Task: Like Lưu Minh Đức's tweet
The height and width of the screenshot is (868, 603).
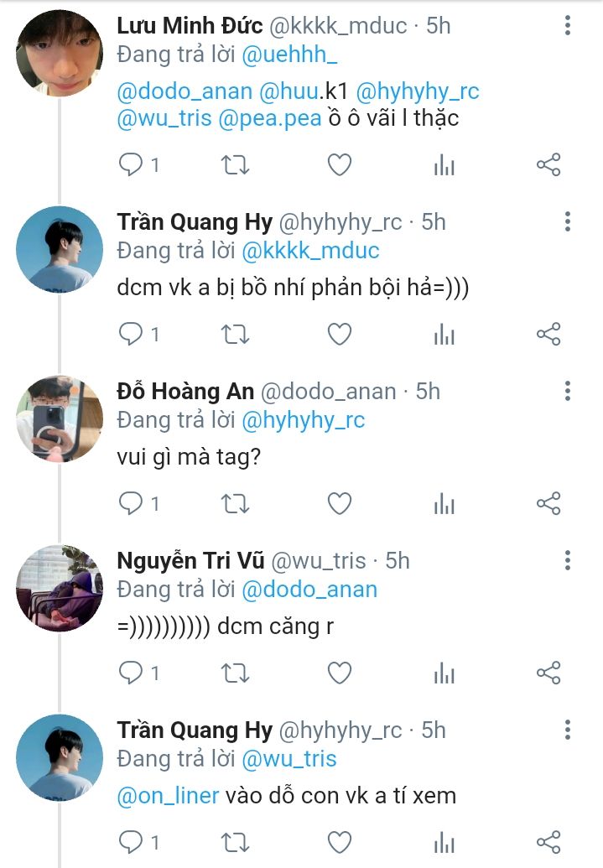Action: point(339,165)
